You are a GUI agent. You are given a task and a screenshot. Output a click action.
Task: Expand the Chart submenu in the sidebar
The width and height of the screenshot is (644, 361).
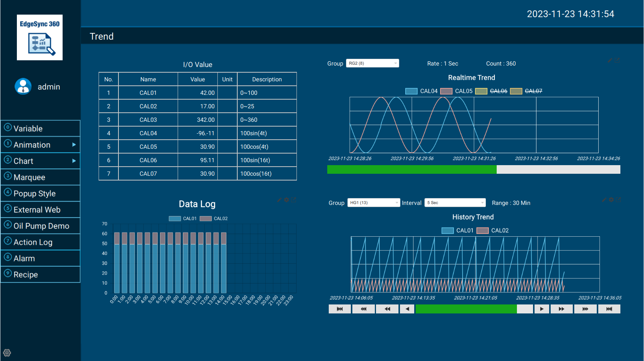(x=40, y=161)
